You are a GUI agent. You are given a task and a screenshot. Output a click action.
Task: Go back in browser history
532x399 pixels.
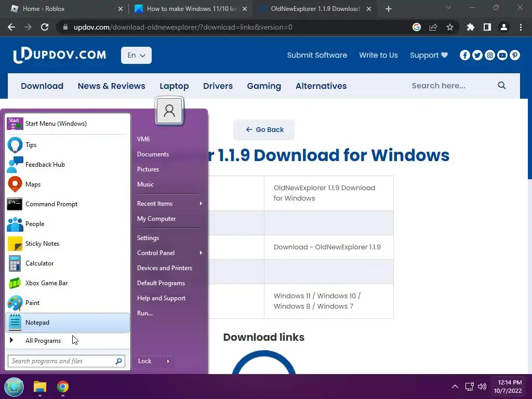(11, 27)
